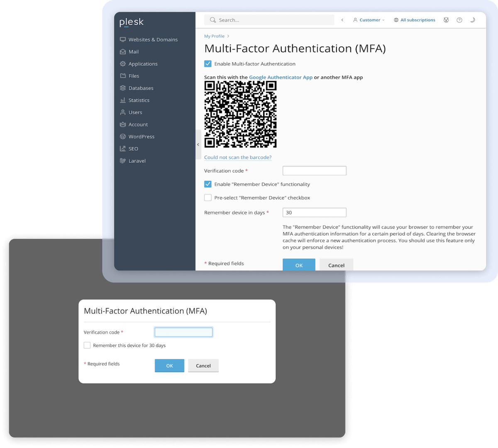The height and width of the screenshot is (448, 498).
Task: Open the Users menu item
Action: [x=135, y=113]
